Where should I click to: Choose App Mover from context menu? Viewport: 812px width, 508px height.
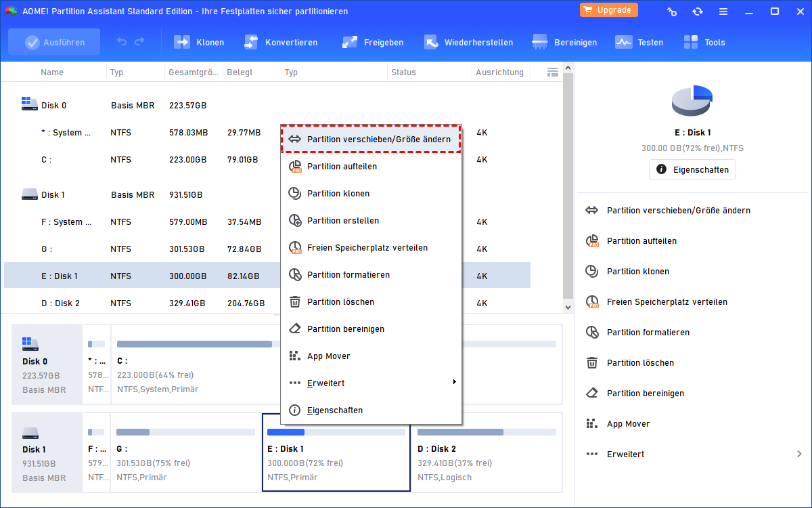pyautogui.click(x=371, y=356)
